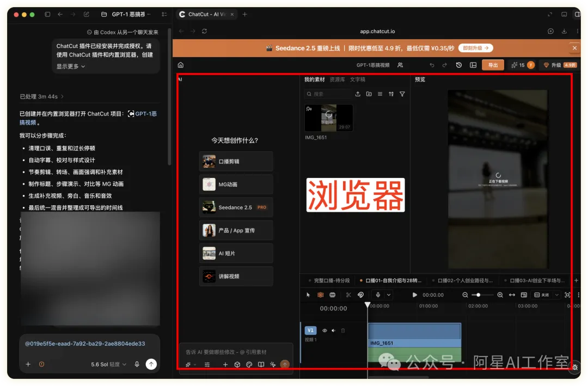The height and width of the screenshot is (386, 588).
Task: Choose AI 短片 creation option
Action: tap(236, 253)
